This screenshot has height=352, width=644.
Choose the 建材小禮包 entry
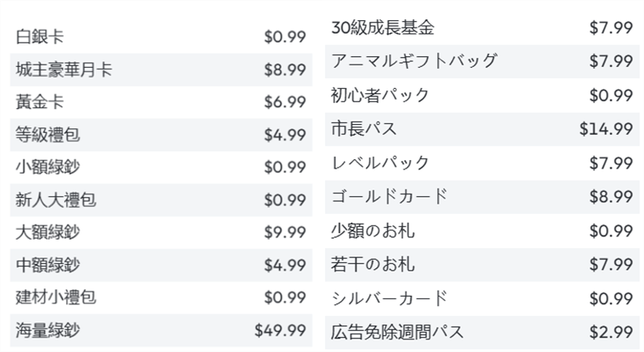[56, 298]
